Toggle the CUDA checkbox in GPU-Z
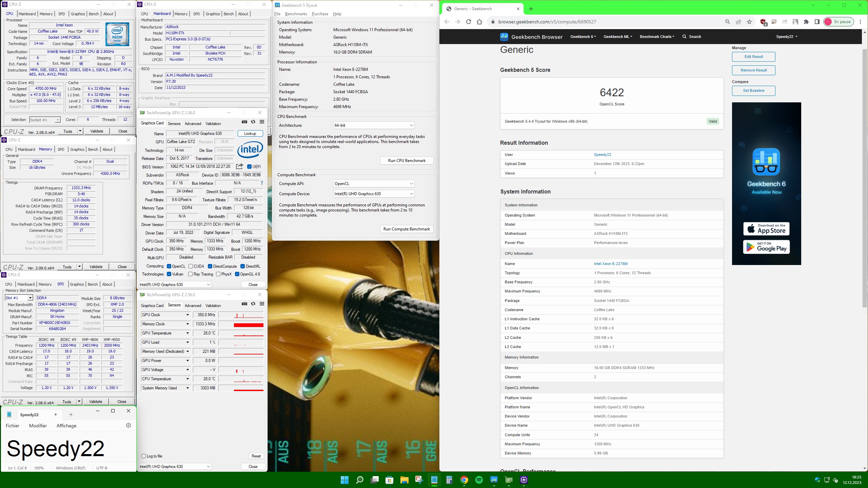The width and height of the screenshot is (868, 488). pos(191,266)
